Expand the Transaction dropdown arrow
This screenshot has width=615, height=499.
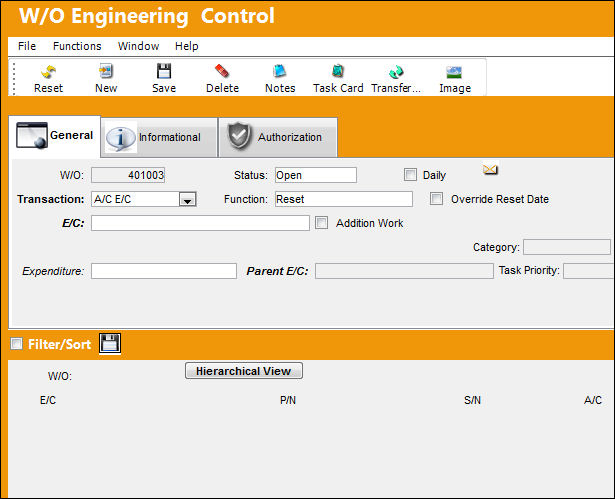(x=187, y=200)
